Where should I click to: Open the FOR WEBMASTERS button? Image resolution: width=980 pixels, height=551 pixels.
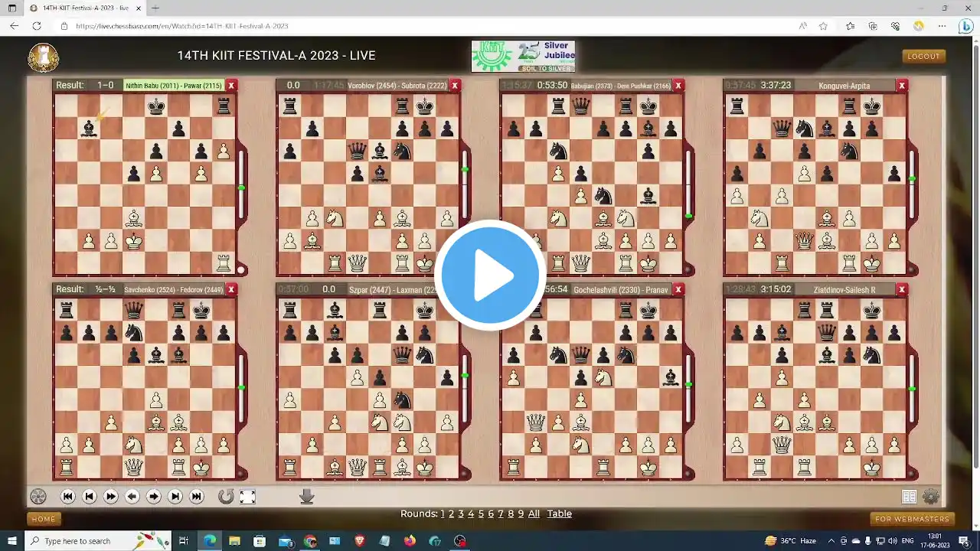pyautogui.click(x=912, y=519)
